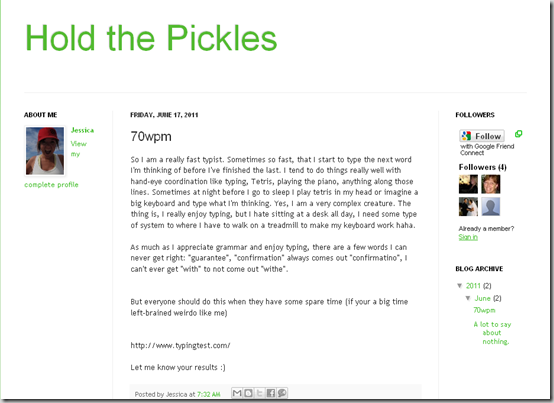Click the Follow button
The height and width of the screenshot is (403, 554).
[482, 136]
